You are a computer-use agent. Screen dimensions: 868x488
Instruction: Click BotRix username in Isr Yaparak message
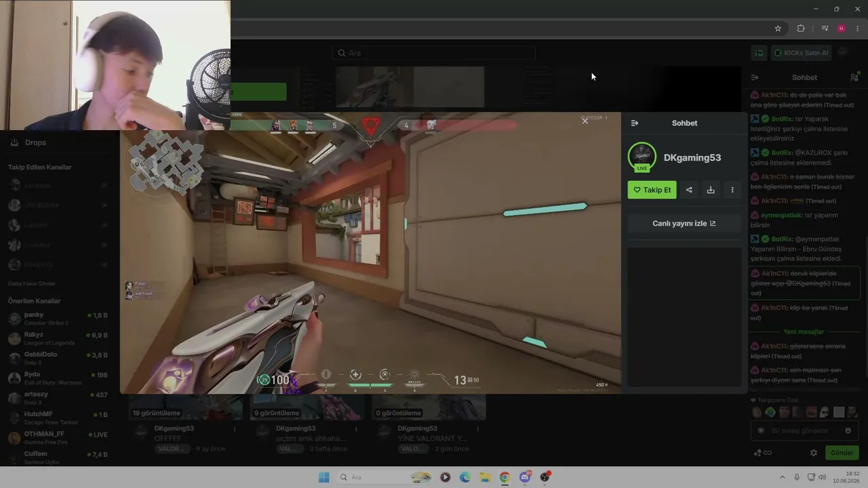point(782,119)
